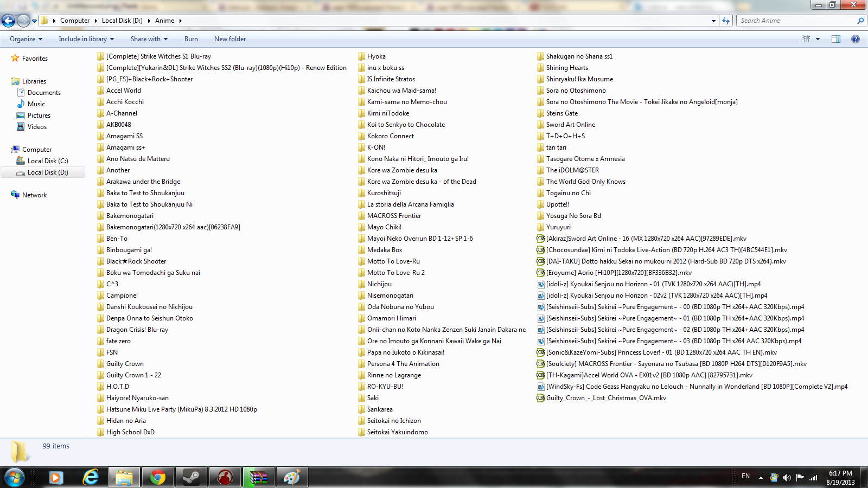Toggle the preview pane button
This screenshot has height=488, width=868.
836,39
